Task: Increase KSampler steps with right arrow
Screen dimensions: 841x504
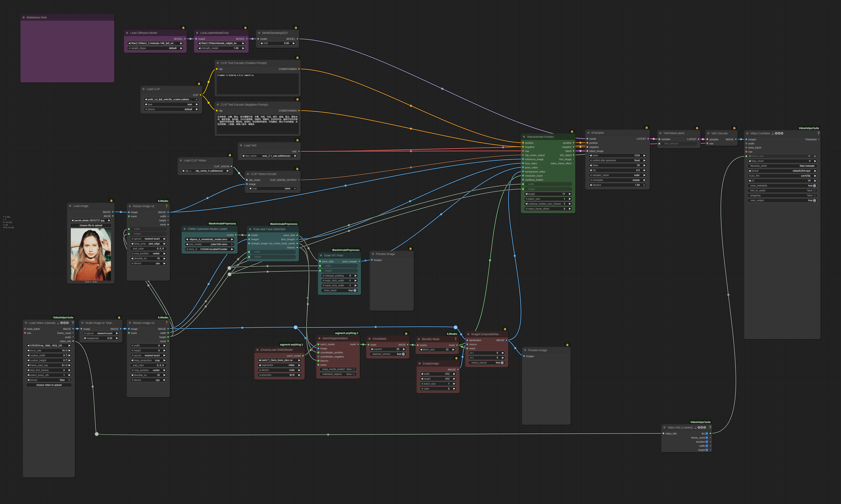Action: pyautogui.click(x=644, y=165)
